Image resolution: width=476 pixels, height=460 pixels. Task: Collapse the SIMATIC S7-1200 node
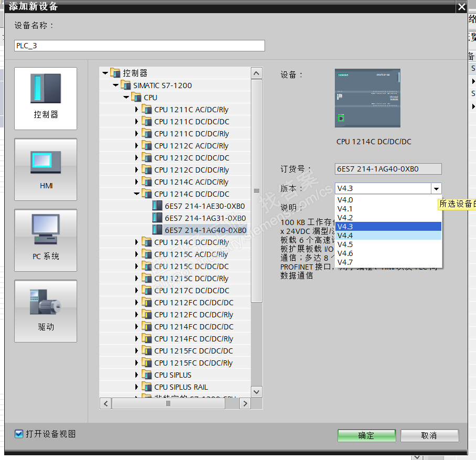115,85
